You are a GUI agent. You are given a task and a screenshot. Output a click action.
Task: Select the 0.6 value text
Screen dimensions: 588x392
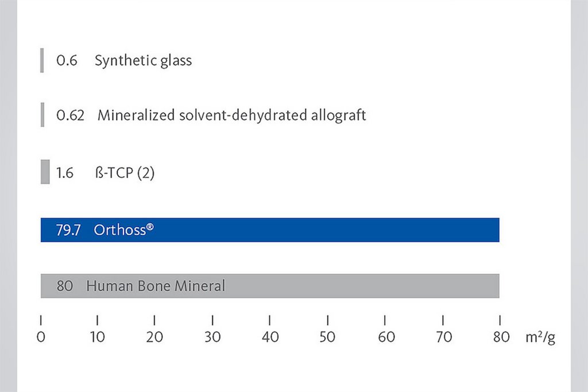click(x=67, y=61)
